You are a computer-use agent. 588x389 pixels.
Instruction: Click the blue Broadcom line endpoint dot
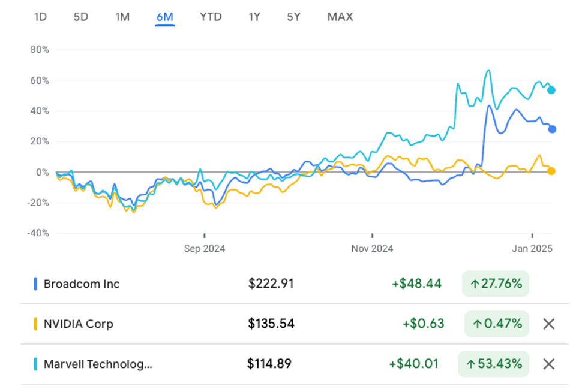tap(552, 129)
